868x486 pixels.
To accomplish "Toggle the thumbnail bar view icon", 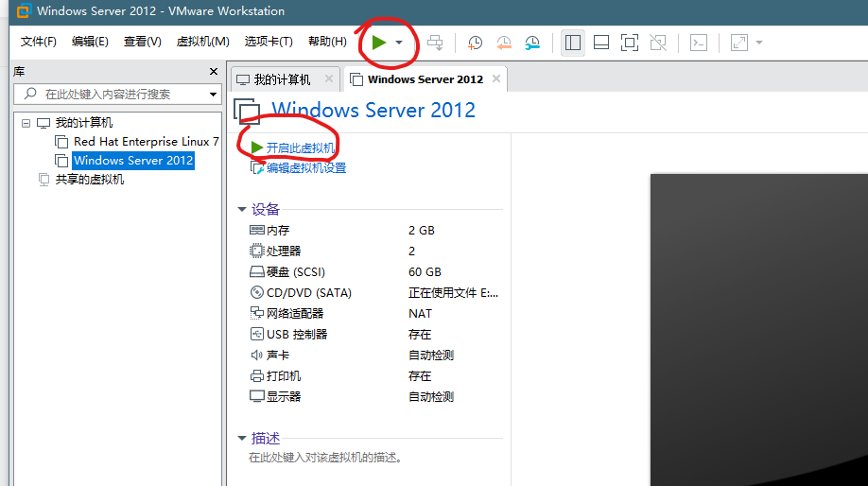I will click(x=601, y=43).
